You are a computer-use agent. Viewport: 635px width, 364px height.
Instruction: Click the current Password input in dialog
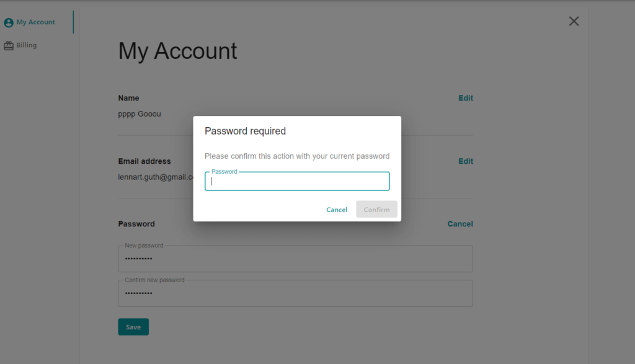pos(297,181)
